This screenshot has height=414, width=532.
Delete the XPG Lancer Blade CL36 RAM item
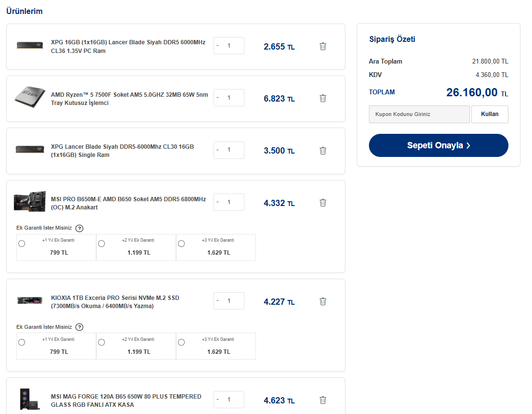pos(323,46)
